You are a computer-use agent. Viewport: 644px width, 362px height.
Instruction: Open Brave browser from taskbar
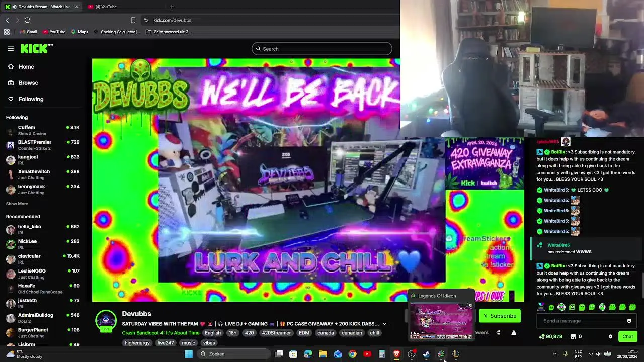pyautogui.click(x=397, y=354)
